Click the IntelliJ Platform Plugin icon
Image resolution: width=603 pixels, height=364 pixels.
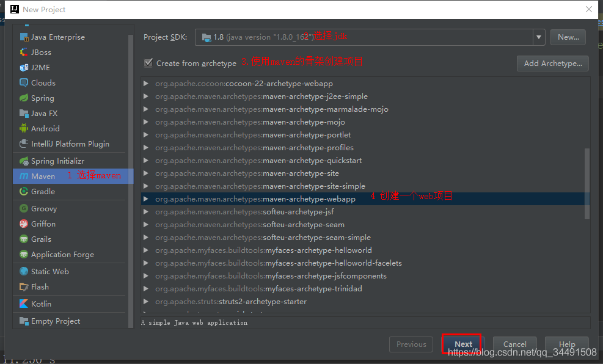(x=24, y=144)
